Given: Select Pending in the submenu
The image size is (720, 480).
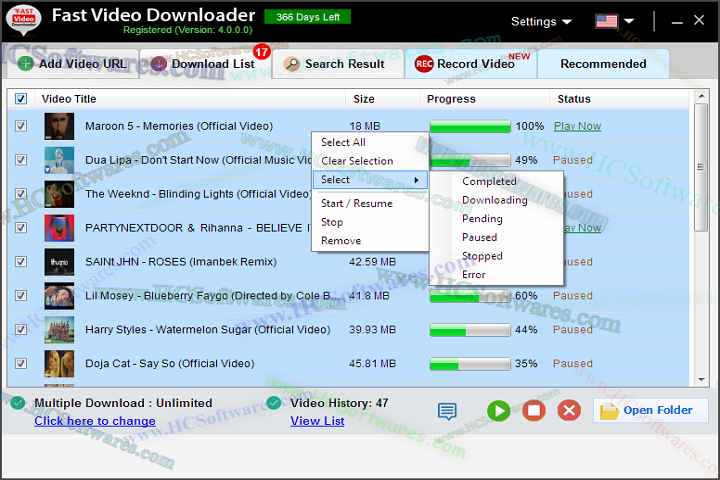Looking at the screenshot, I should coord(496,219).
